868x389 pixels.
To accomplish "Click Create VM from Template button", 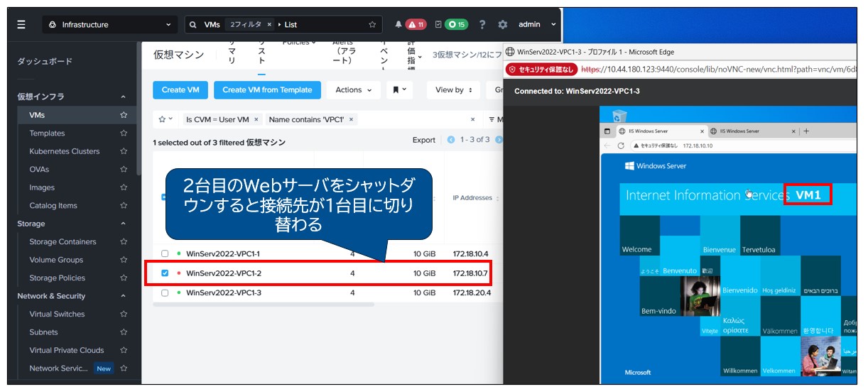I will (x=267, y=90).
